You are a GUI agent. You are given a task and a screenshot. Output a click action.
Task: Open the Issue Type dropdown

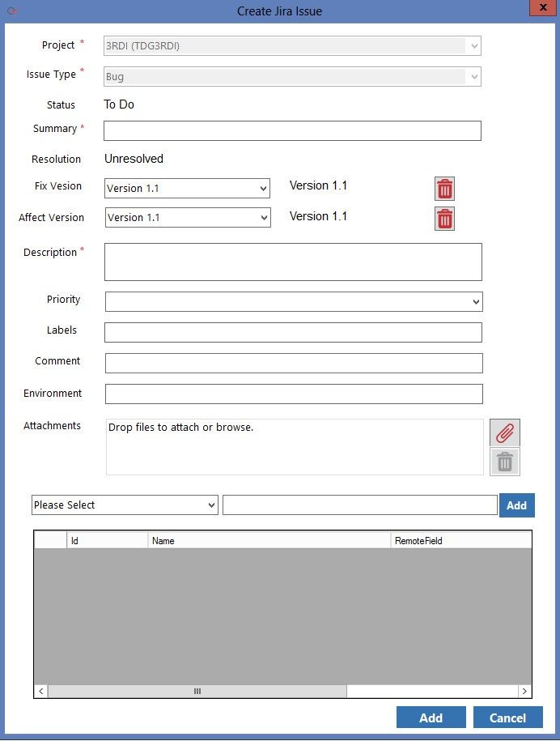tap(292, 77)
